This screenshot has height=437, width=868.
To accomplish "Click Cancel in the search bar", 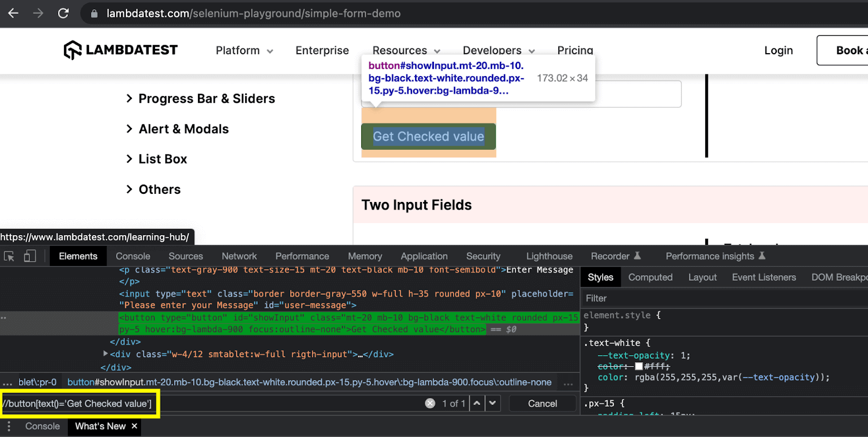I will (542, 403).
